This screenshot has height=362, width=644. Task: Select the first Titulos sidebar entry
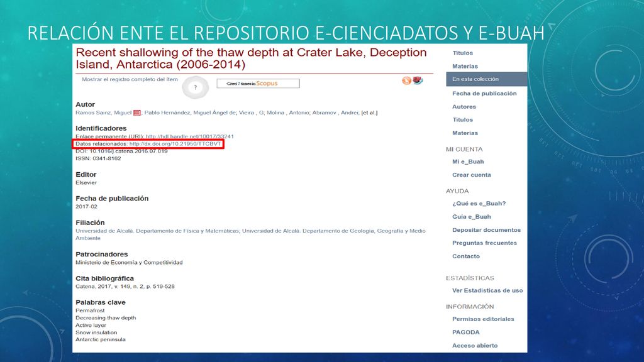click(462, 53)
